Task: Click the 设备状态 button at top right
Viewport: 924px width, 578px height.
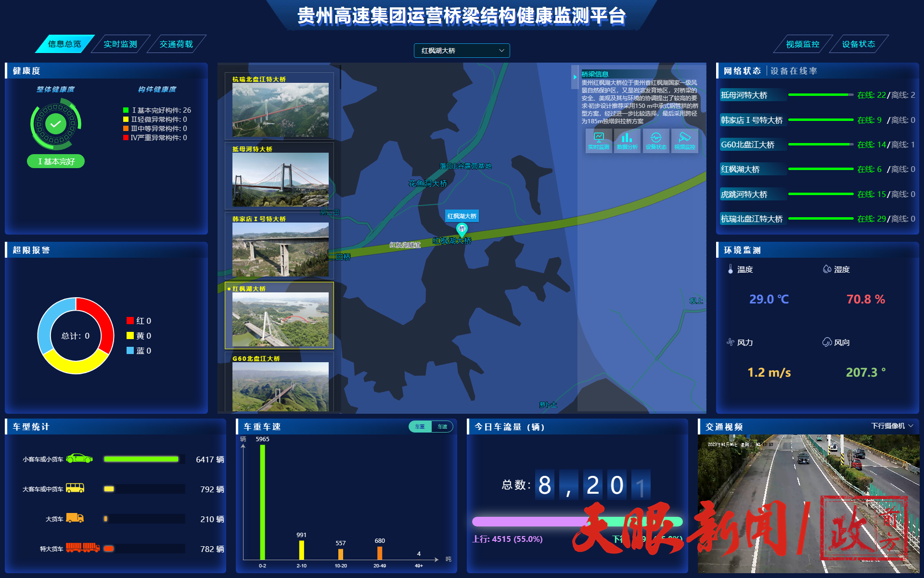Action: tap(858, 44)
